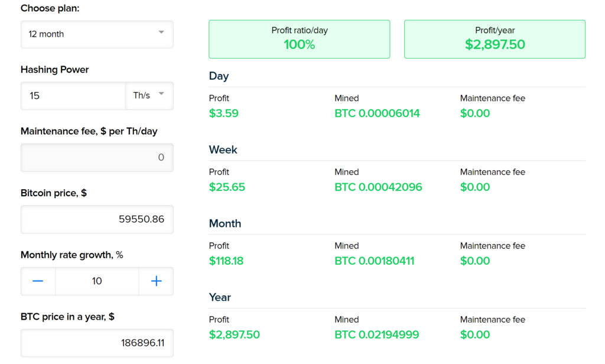Click the Maintenance fee input field
Image resolution: width=605 pixels, height=364 pixels.
pos(97,158)
